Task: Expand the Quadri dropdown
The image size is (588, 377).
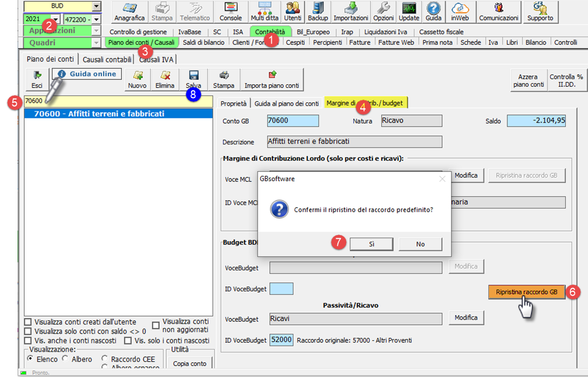Action: point(96,43)
